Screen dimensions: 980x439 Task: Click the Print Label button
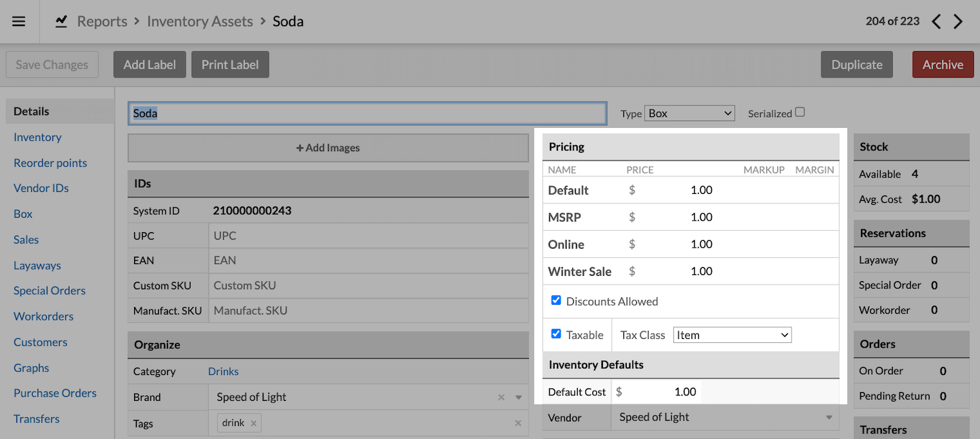point(230,65)
